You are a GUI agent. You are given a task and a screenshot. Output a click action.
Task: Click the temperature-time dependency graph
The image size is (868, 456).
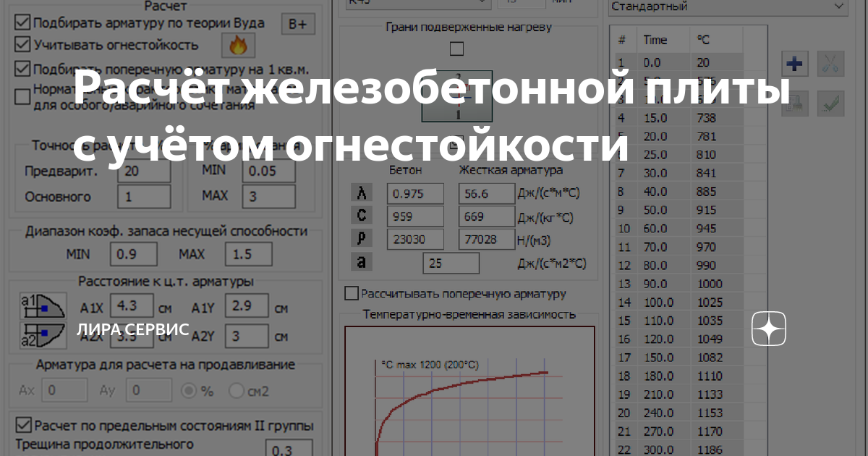[469, 391]
